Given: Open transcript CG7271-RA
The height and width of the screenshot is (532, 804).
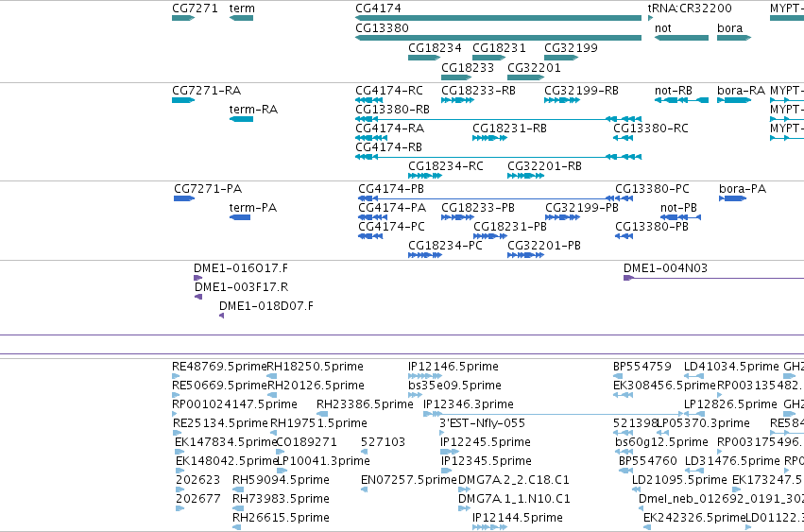Looking at the screenshot, I should click(207, 91).
